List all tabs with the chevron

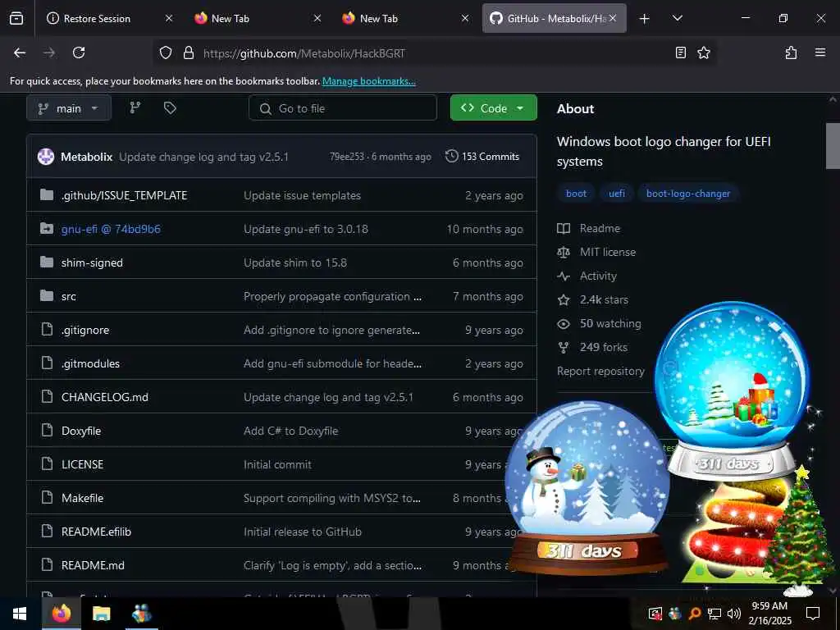[x=677, y=18]
